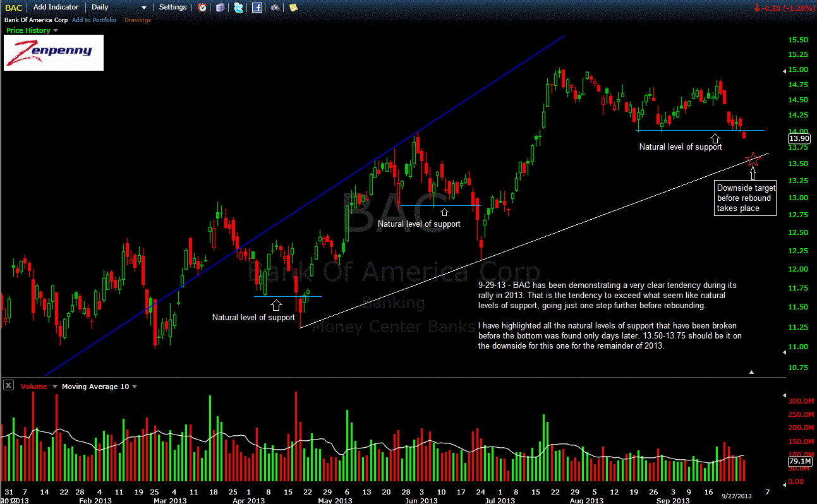Open the yellow sticky note icon
The height and width of the screenshot is (504, 817).
(293, 8)
